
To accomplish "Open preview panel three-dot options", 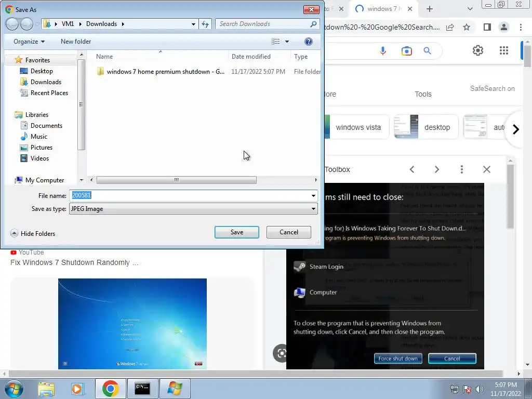I will click(462, 169).
